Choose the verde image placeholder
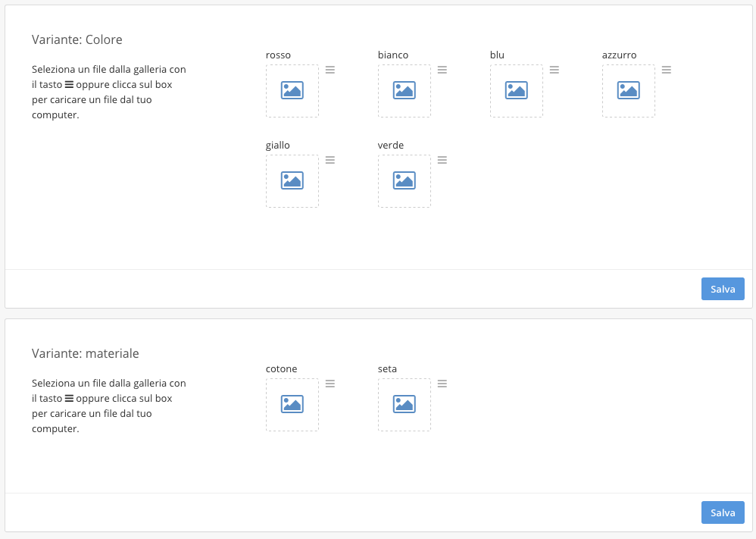The width and height of the screenshot is (756, 539). [405, 181]
